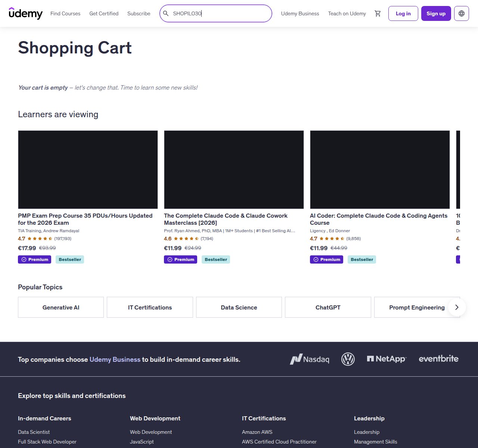Open AWS Certified Cloud Practitioner link
Viewport: 478px width, 448px height.
pos(279,442)
